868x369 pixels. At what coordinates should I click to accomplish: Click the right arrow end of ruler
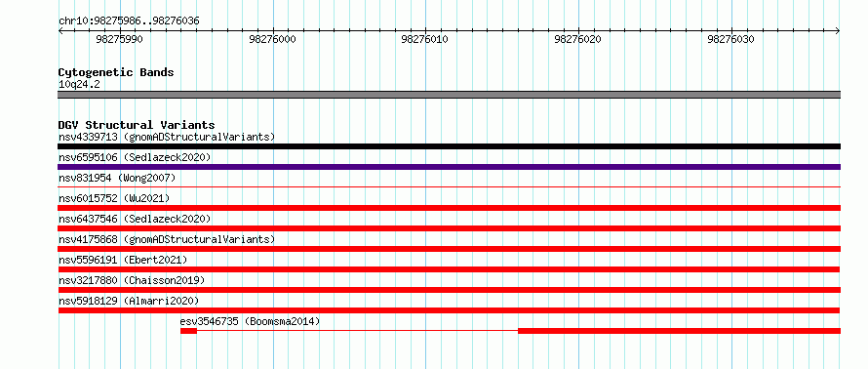click(x=837, y=31)
